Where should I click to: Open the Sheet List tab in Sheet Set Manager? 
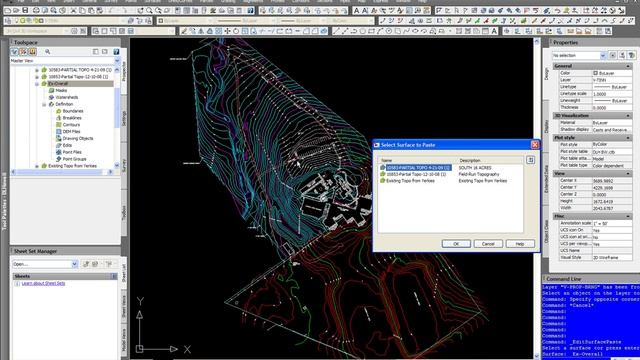coord(124,273)
